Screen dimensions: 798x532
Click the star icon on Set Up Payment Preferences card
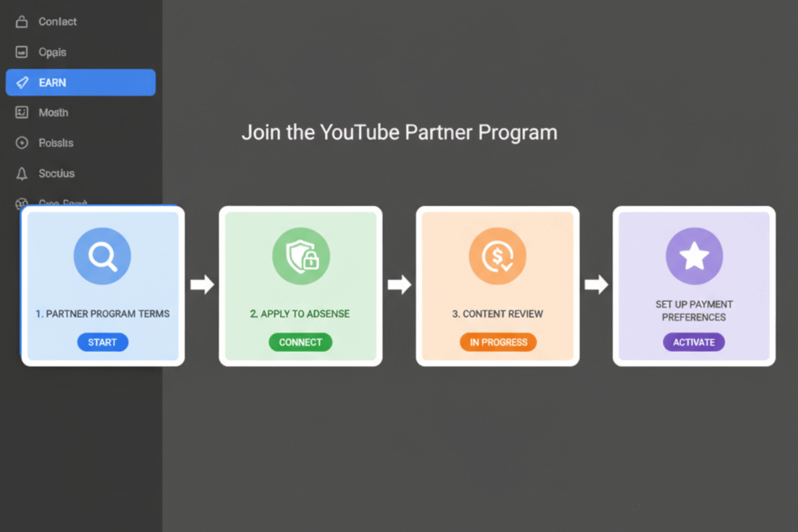[694, 255]
